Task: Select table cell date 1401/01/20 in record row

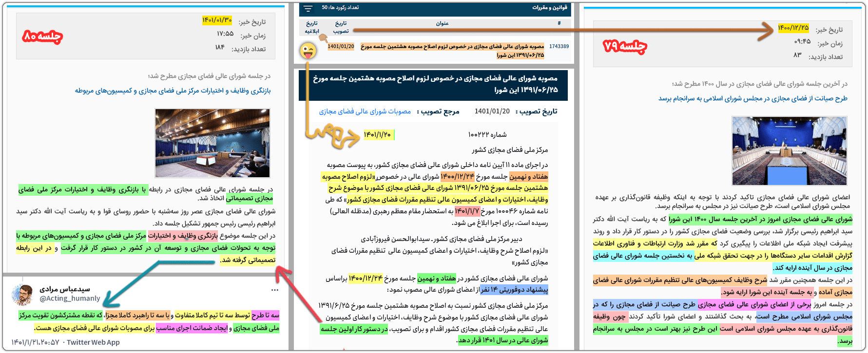Action: 341,46
